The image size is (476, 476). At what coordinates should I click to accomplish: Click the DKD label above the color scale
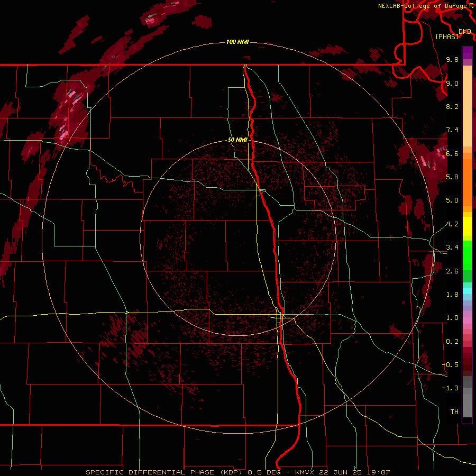coord(465,31)
